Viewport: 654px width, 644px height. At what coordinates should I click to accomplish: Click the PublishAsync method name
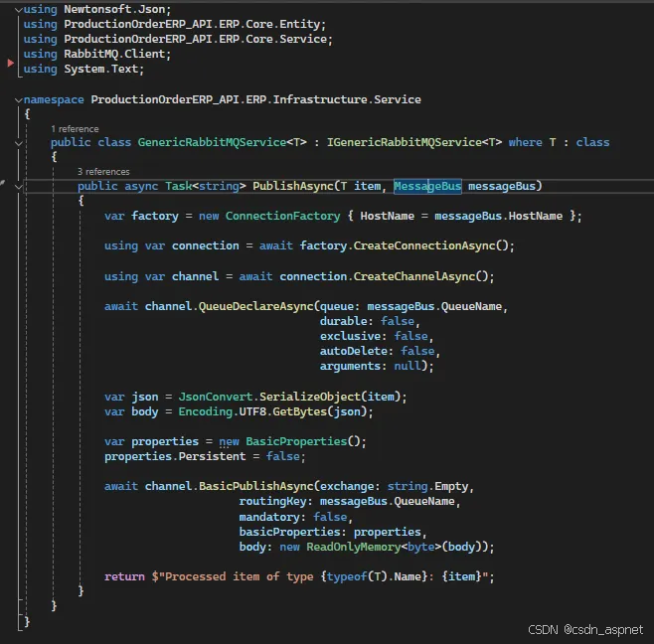tap(293, 186)
